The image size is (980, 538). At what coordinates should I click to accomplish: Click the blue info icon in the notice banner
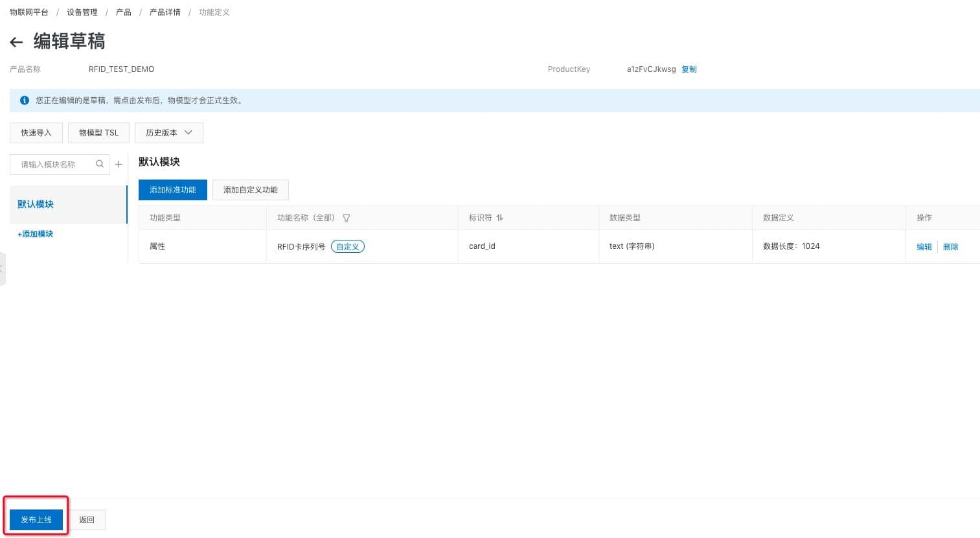tap(25, 100)
